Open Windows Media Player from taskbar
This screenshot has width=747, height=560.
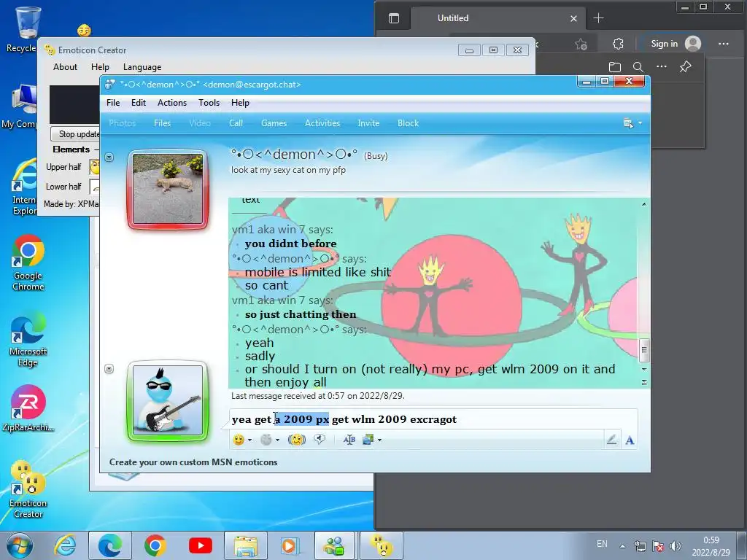tap(289, 545)
